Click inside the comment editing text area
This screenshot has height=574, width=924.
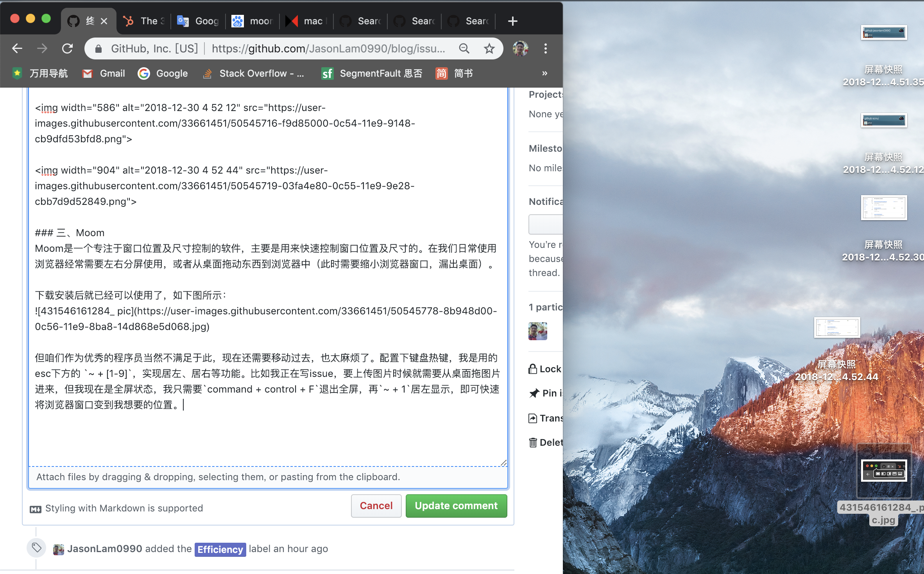[x=268, y=277]
